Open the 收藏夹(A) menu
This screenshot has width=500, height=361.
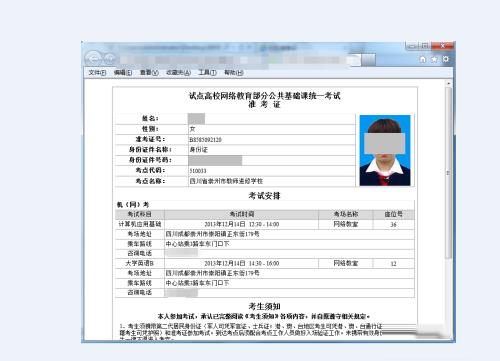coord(178,72)
